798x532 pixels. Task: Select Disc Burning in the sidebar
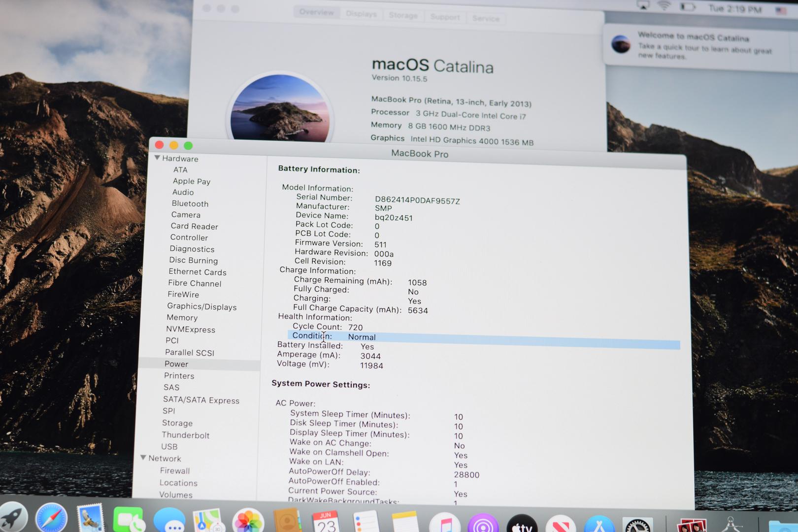click(x=194, y=260)
